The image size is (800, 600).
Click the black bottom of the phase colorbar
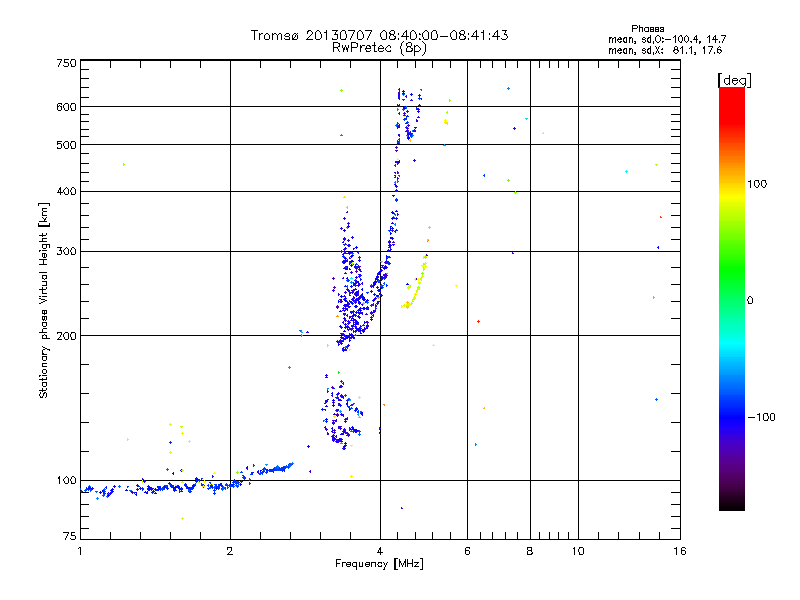tap(732, 503)
